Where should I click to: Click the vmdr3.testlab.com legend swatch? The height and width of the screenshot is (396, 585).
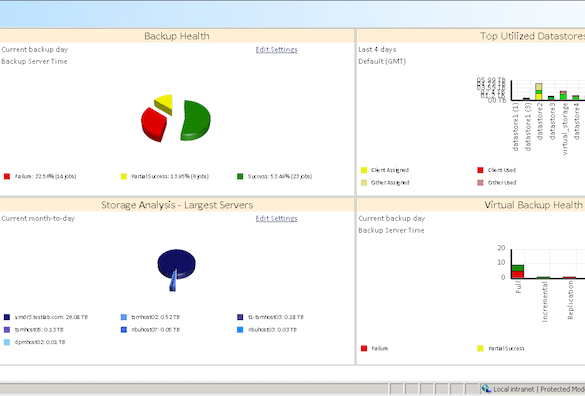coord(7,317)
